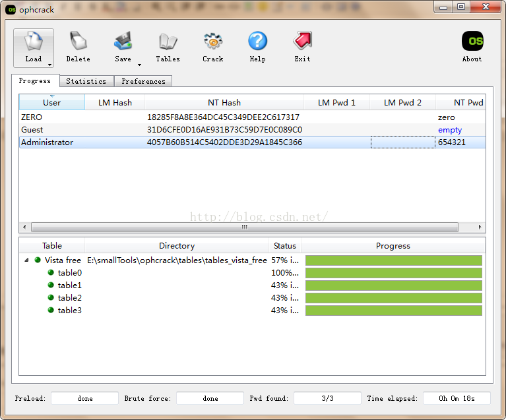The height and width of the screenshot is (420, 506).
Task: Click green status dot of table3
Action: coord(51,310)
